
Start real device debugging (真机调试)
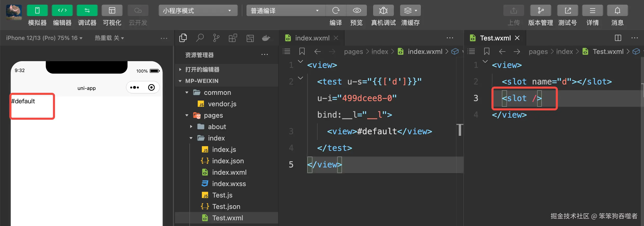click(383, 11)
